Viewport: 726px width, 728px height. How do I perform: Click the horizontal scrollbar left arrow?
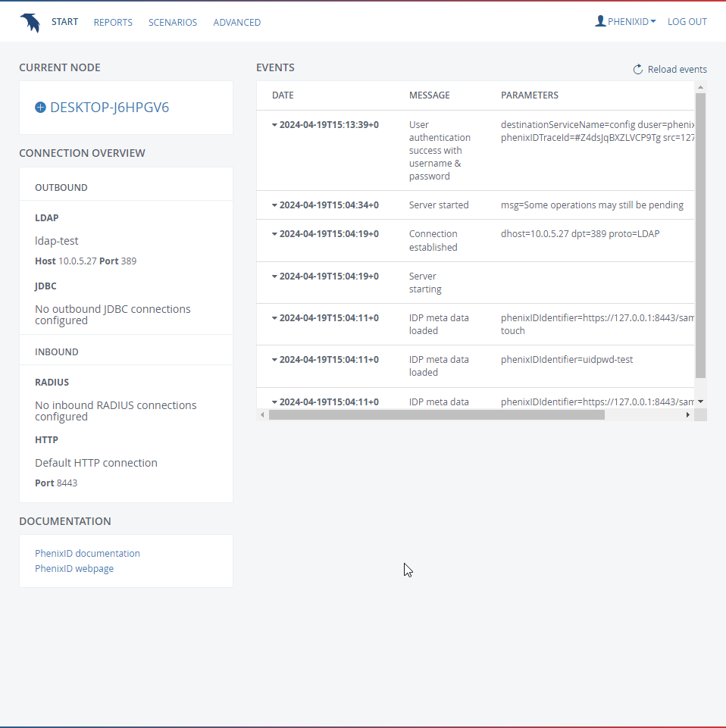[262, 414]
